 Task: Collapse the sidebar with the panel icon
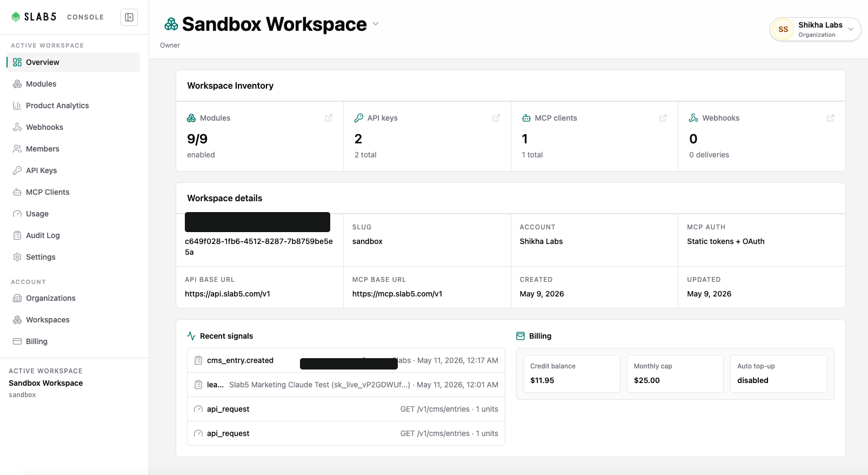(x=129, y=17)
